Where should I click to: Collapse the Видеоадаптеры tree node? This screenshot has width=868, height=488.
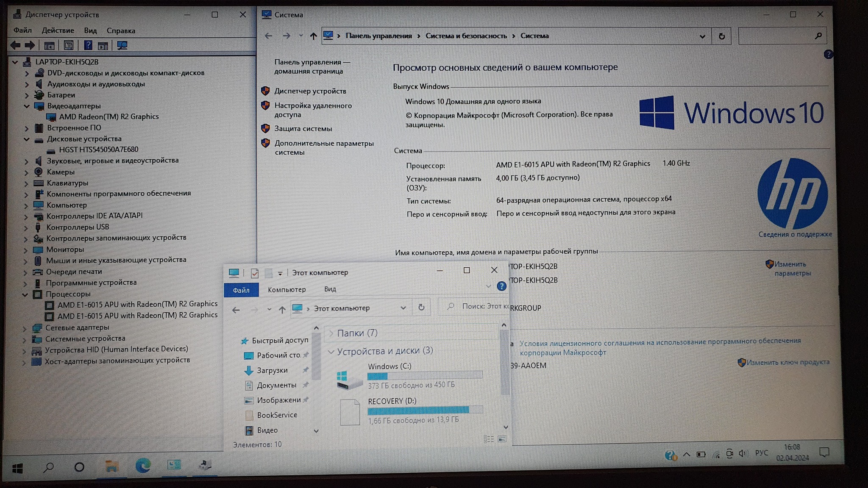27,106
